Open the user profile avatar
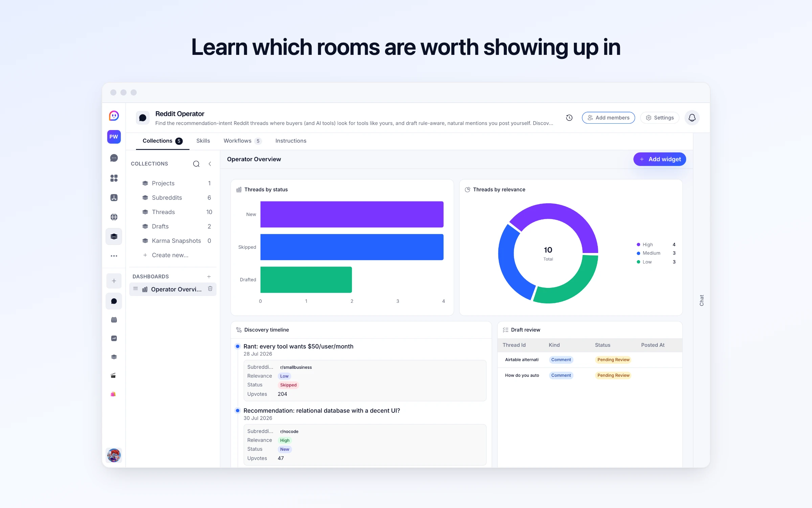812x508 pixels. coord(114,455)
